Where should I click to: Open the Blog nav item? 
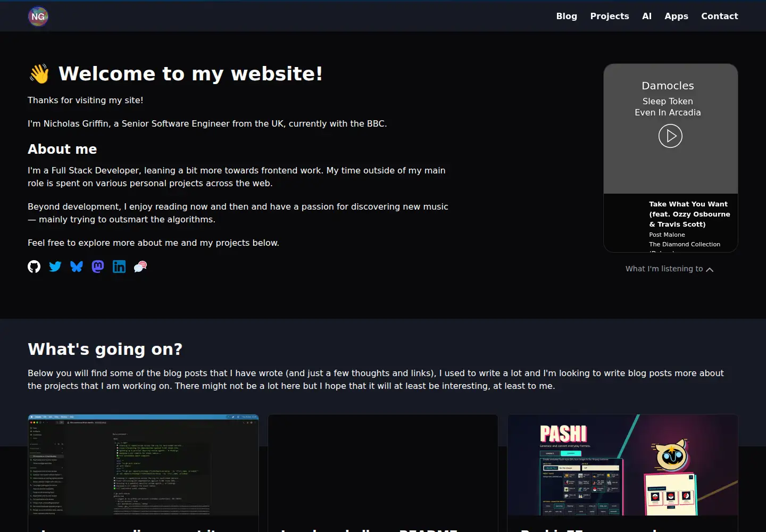[567, 16]
